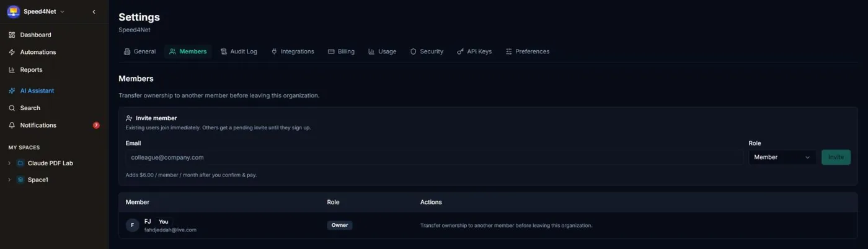This screenshot has height=249, width=868.
Task: Click the Security shield icon
Action: 413,51
